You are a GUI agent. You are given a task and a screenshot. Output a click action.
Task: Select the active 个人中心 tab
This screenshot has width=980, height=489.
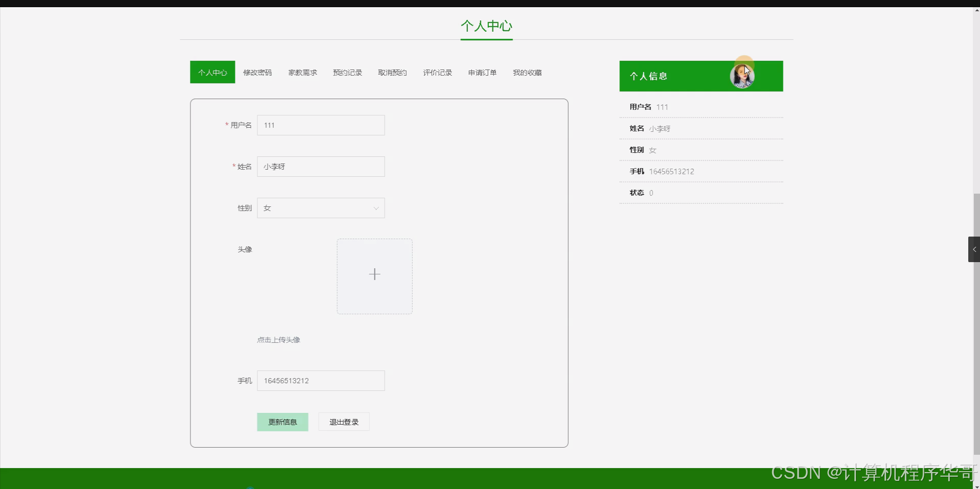212,72
